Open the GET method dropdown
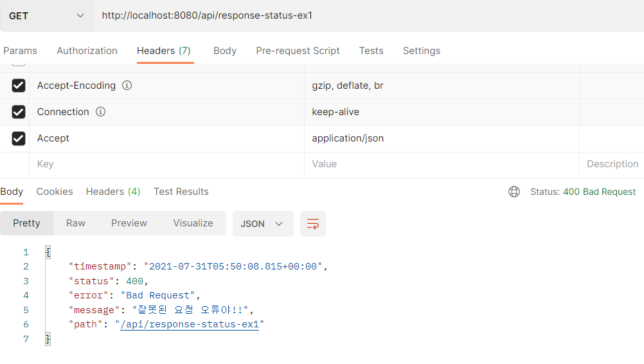This screenshot has height=364, width=644. [x=46, y=15]
